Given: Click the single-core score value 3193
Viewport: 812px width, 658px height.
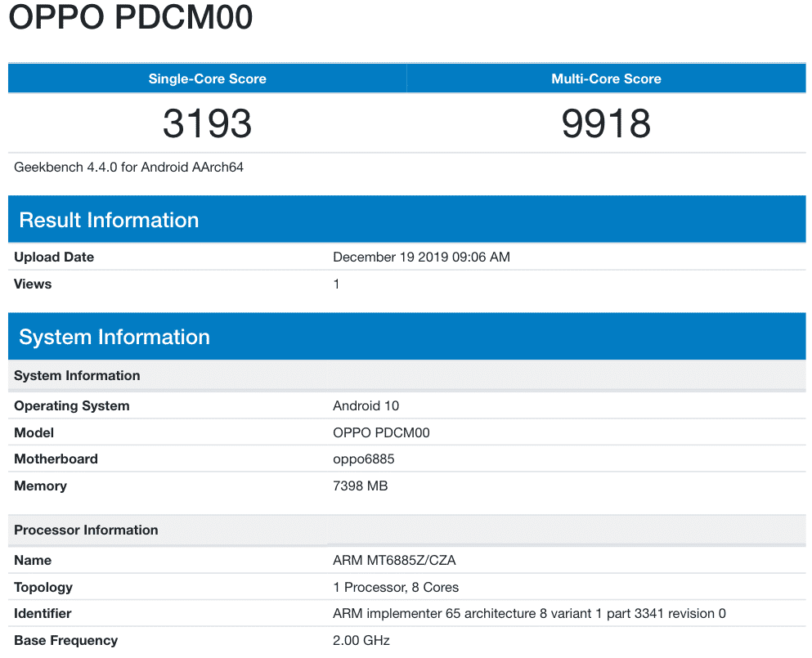Looking at the screenshot, I should [207, 123].
